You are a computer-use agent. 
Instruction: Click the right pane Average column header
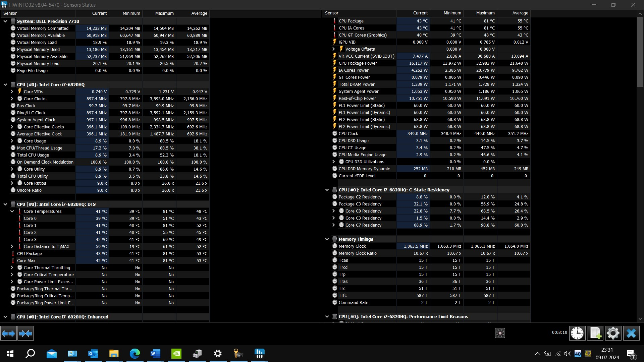[x=514, y=13]
